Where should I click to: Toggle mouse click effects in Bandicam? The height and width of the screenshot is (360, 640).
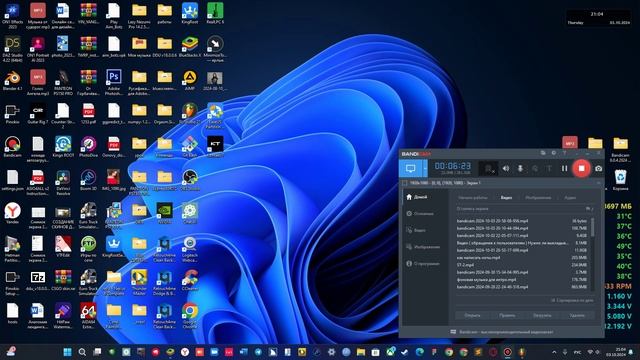point(535,168)
